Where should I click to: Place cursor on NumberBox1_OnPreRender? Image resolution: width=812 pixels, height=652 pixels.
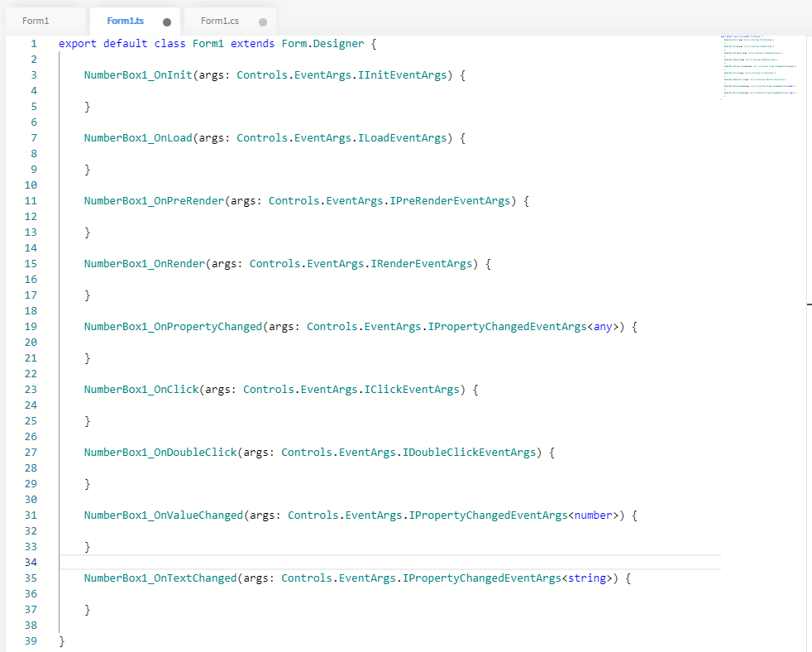click(x=154, y=201)
